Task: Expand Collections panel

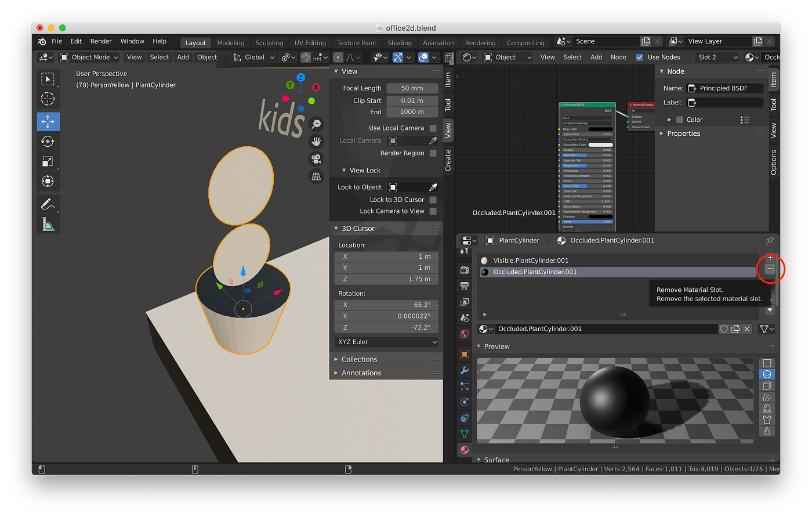Action: (x=386, y=360)
